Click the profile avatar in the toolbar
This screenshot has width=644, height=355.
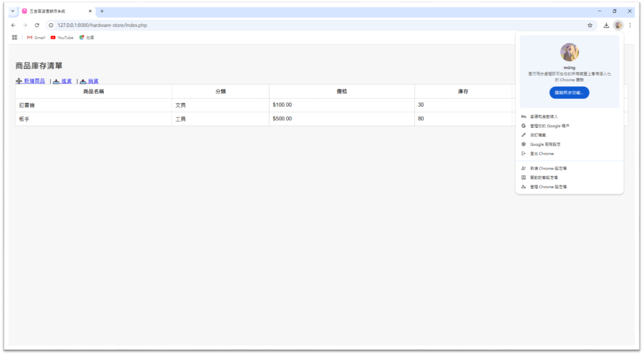coord(618,25)
